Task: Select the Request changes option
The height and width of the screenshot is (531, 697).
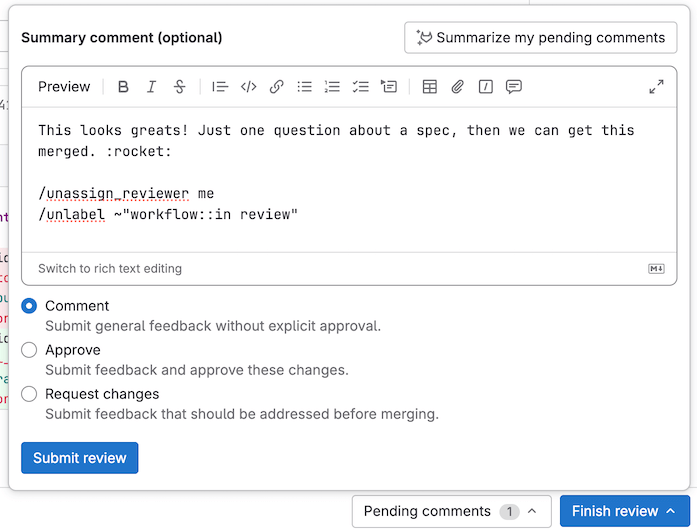Action: click(x=29, y=394)
